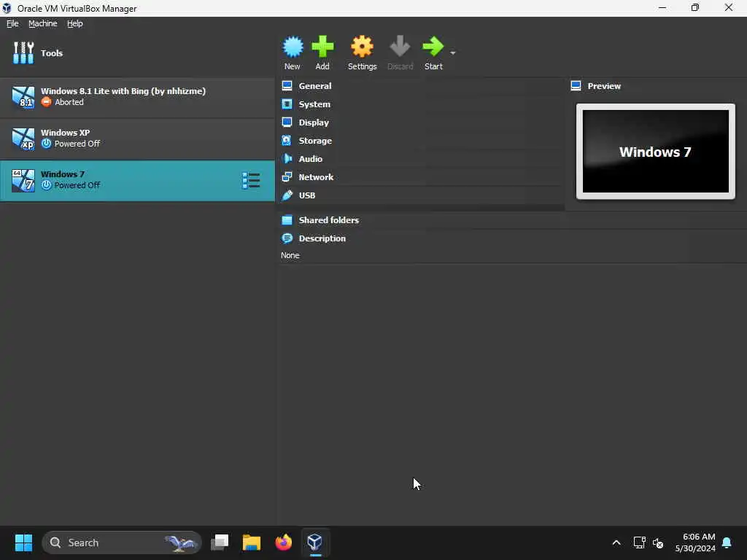Click the General section monitor icon
This screenshot has height=560, width=747.
coord(287,86)
